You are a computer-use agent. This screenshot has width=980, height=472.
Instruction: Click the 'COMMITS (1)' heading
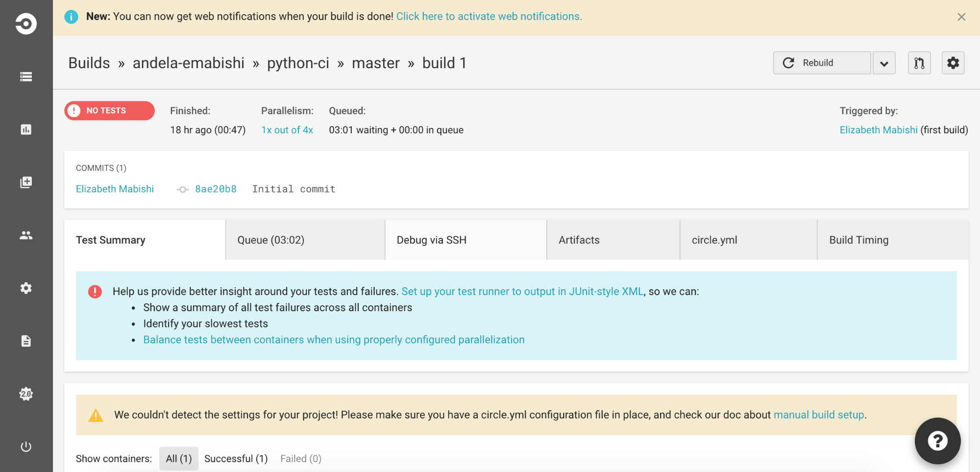tap(101, 168)
